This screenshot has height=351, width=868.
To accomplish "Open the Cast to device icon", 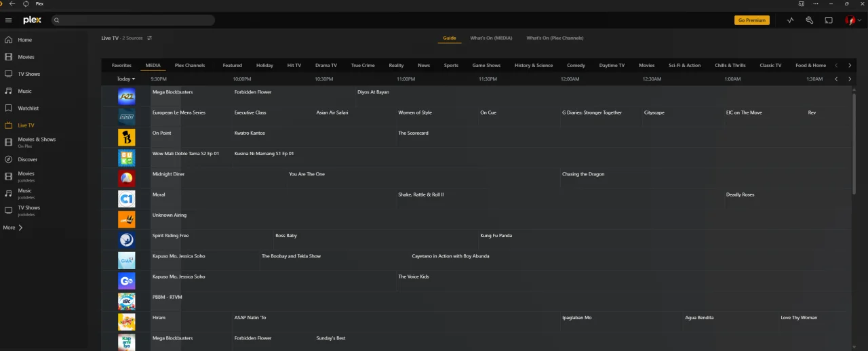I will click(829, 20).
